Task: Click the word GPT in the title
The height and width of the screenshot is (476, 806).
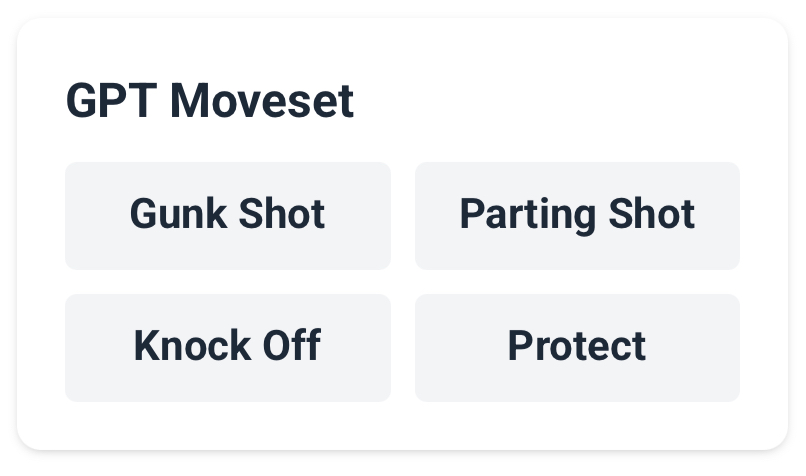Action: (112, 101)
